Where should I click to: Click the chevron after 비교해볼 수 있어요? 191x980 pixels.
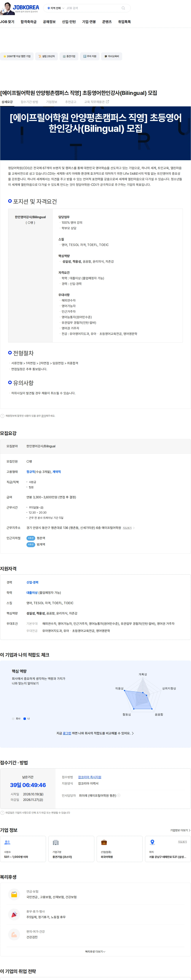(133, 733)
